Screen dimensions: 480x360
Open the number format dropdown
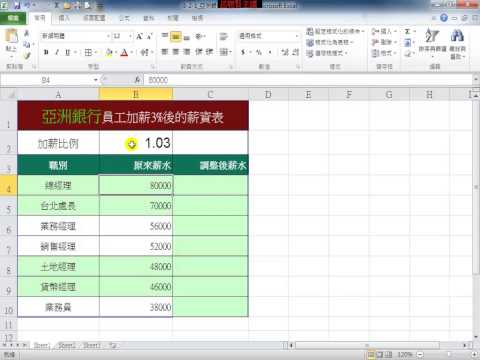coord(297,36)
